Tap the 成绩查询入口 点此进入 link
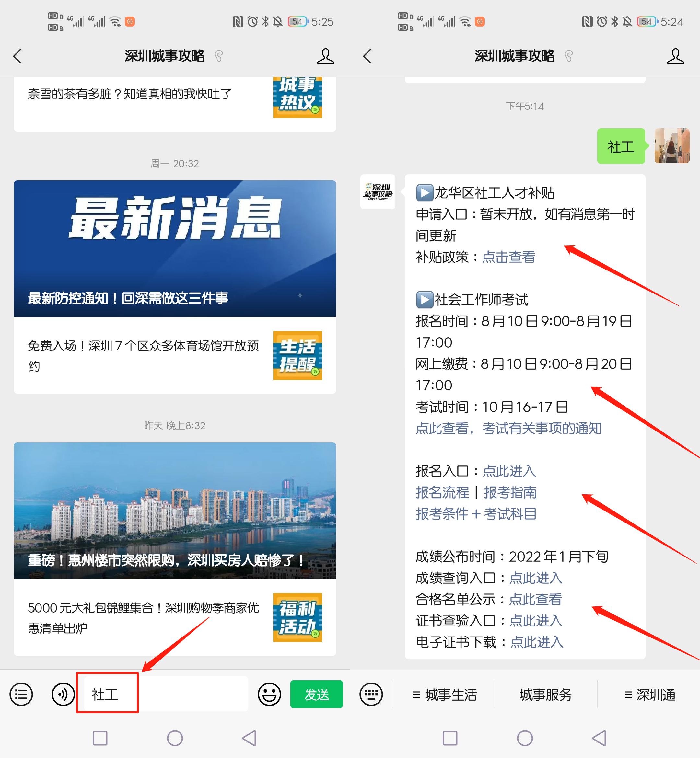700x758 pixels. click(x=535, y=578)
